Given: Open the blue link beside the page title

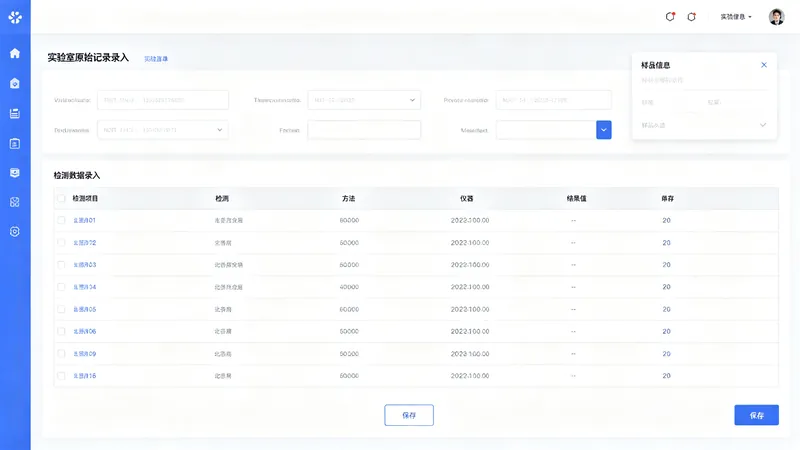Looking at the screenshot, I should point(156,59).
